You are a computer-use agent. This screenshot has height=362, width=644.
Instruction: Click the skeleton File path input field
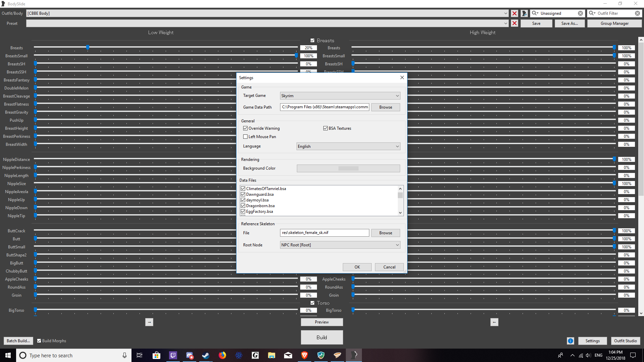[325, 233]
